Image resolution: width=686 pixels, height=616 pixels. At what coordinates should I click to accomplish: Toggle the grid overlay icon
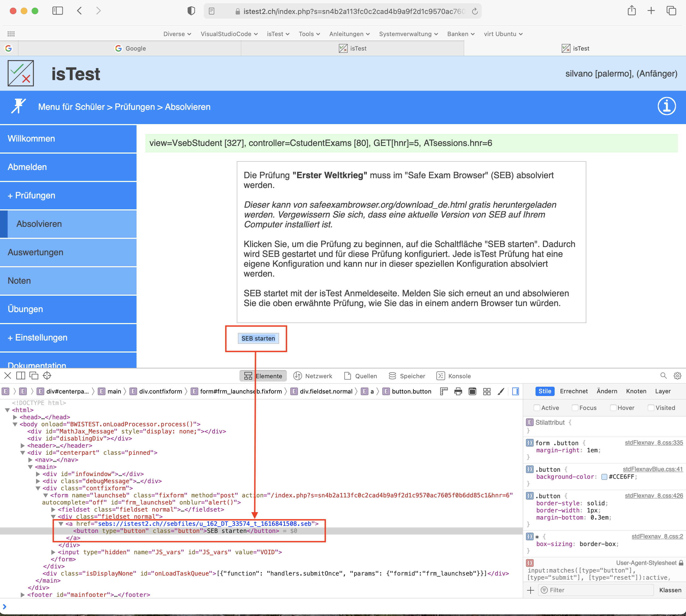[x=487, y=391]
